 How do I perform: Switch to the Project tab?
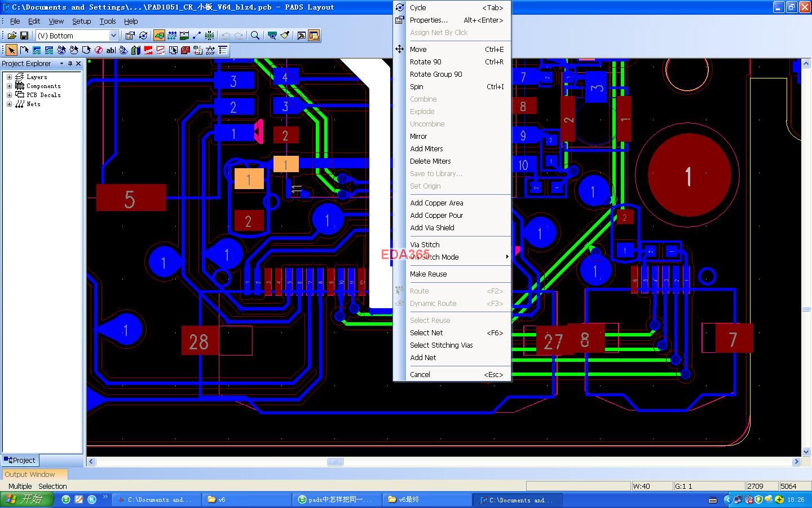click(x=20, y=461)
